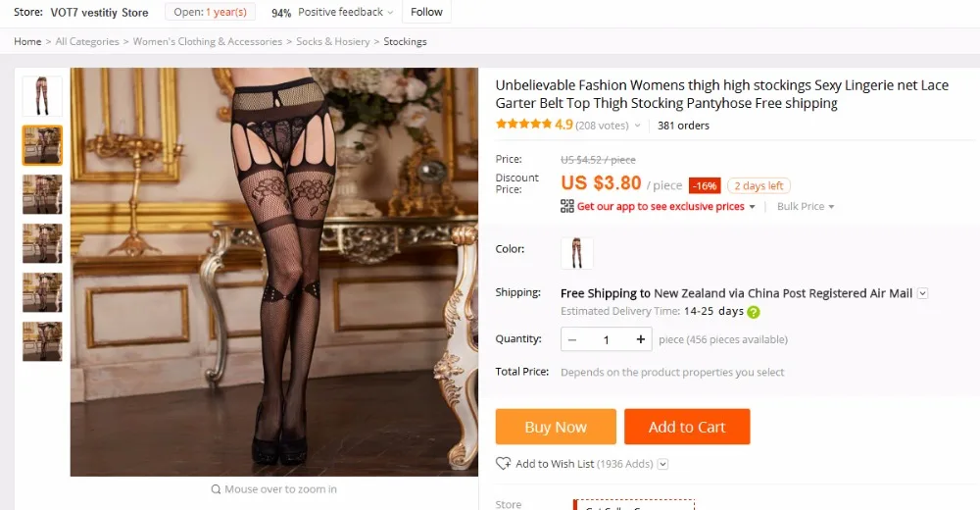This screenshot has height=510, width=980.
Task: Increase quantity with the plus button
Action: pyautogui.click(x=640, y=339)
